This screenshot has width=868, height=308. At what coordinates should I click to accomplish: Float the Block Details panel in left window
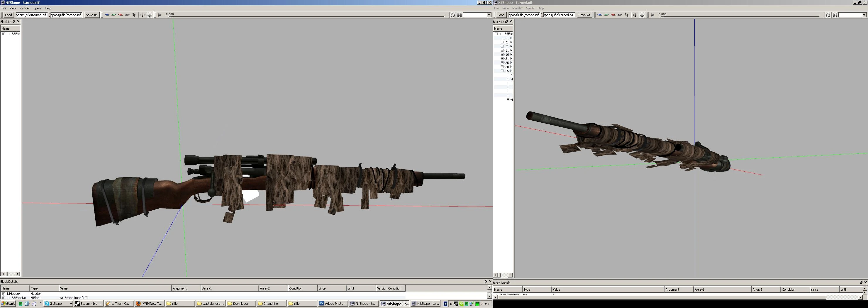[x=486, y=281]
